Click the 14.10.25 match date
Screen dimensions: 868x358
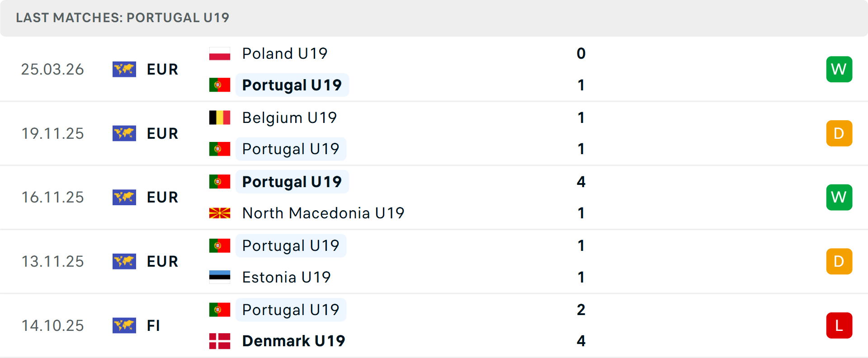[53, 325]
